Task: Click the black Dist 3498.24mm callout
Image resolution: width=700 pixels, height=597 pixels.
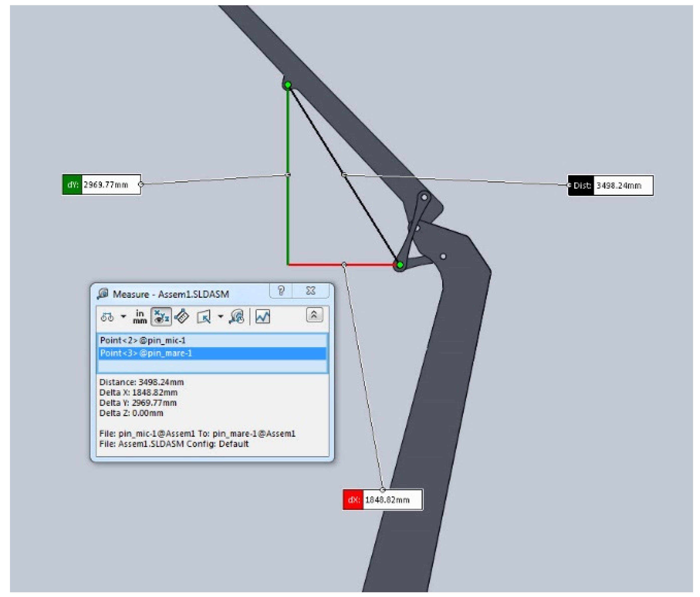Action: (611, 185)
